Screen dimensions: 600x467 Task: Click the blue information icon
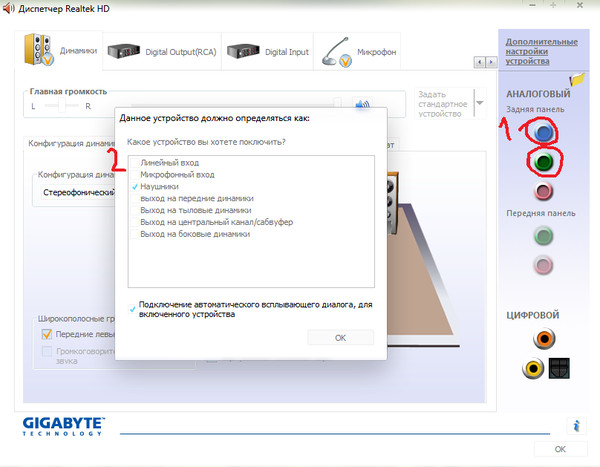pos(576,425)
